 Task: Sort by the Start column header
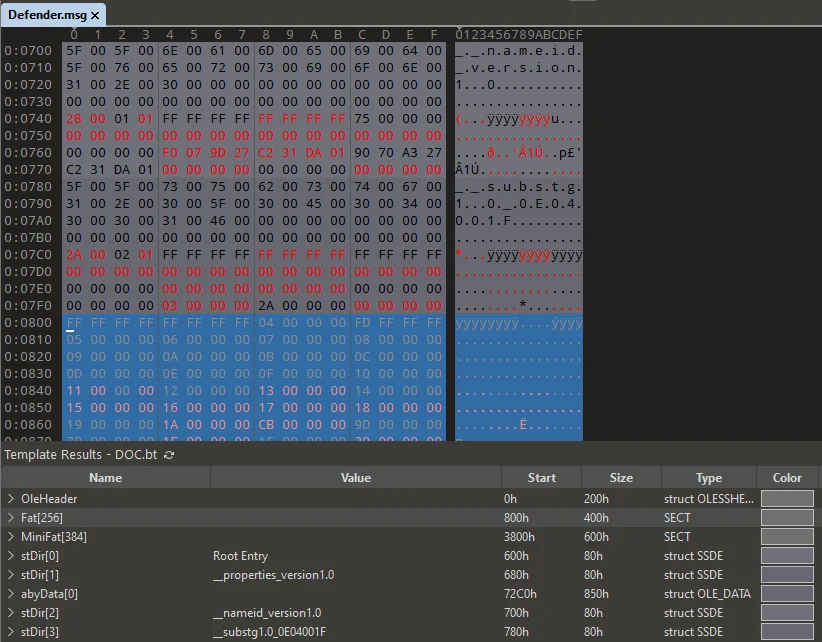click(x=541, y=477)
